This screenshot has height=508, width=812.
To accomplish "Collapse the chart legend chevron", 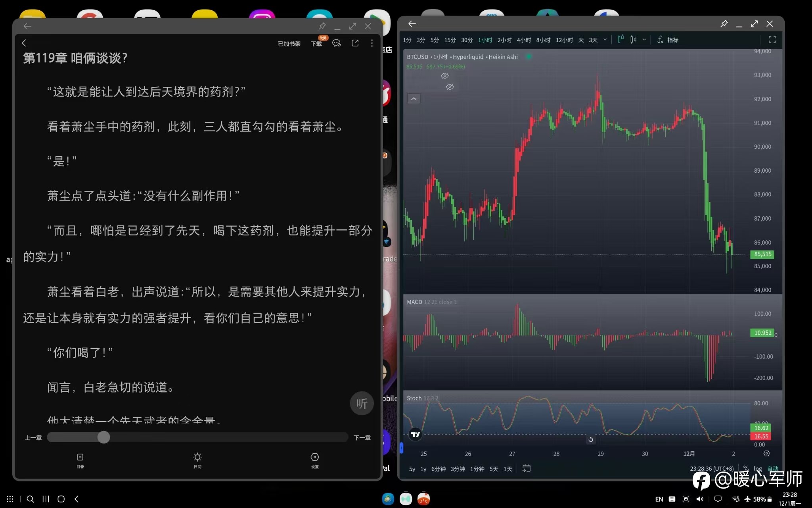I will pos(414,99).
